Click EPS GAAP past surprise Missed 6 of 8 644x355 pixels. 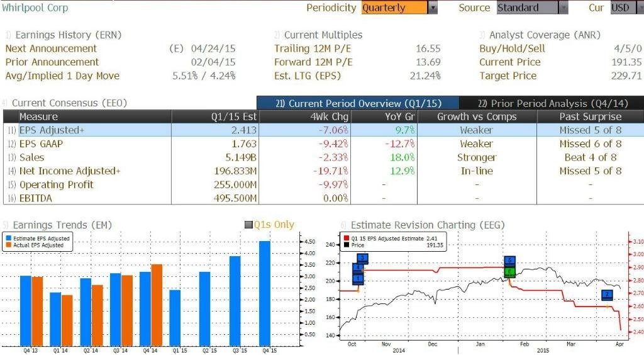coord(591,144)
